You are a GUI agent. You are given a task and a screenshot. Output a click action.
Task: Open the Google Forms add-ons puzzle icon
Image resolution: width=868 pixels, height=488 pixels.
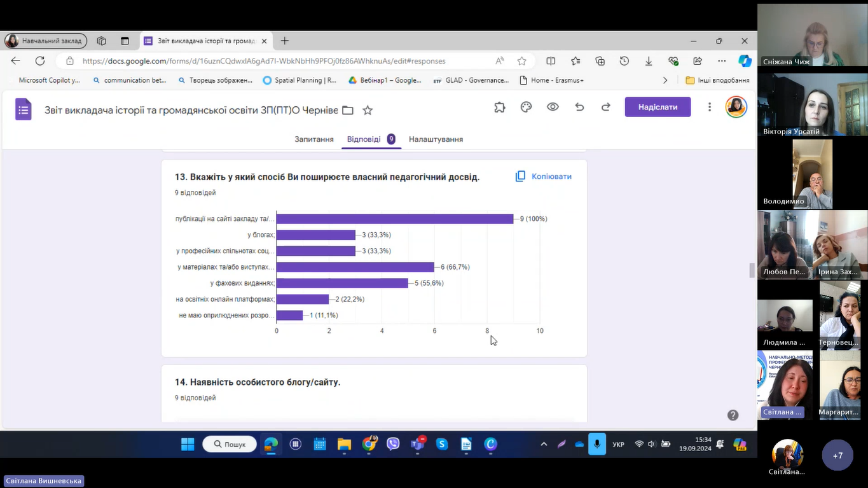pyautogui.click(x=500, y=107)
